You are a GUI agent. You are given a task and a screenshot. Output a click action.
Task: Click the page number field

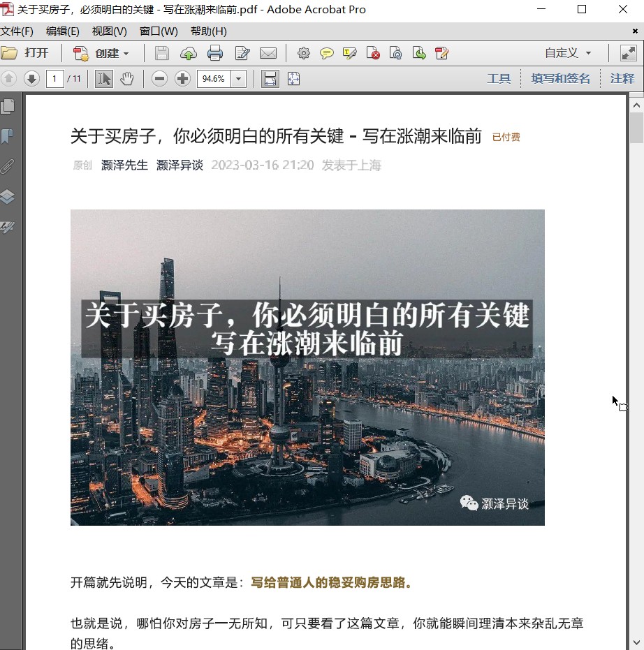click(54, 79)
